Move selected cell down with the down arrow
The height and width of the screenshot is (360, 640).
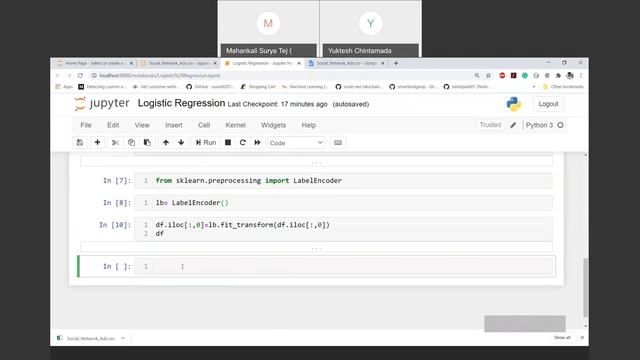click(181, 142)
